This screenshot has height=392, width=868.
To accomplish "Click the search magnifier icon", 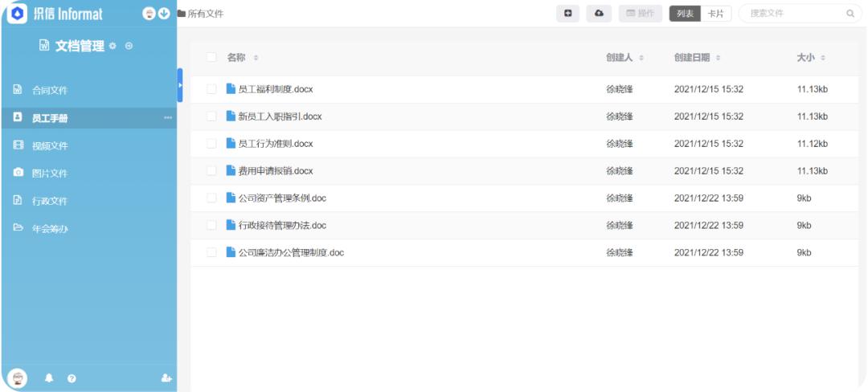I will [850, 14].
